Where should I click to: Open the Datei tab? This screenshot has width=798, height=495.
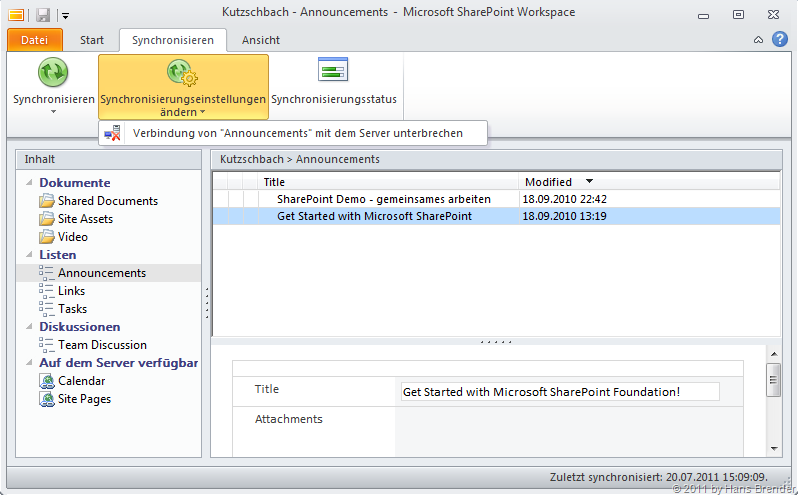(34, 40)
